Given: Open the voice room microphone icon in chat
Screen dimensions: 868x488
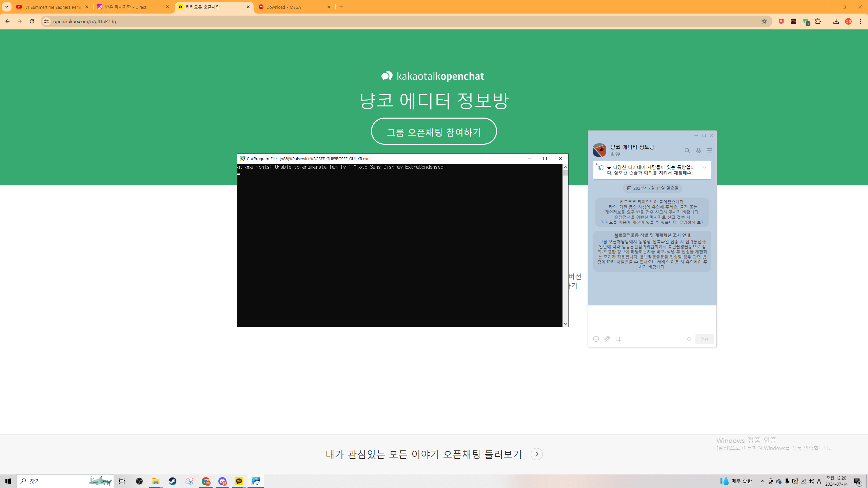Looking at the screenshot, I should (698, 151).
